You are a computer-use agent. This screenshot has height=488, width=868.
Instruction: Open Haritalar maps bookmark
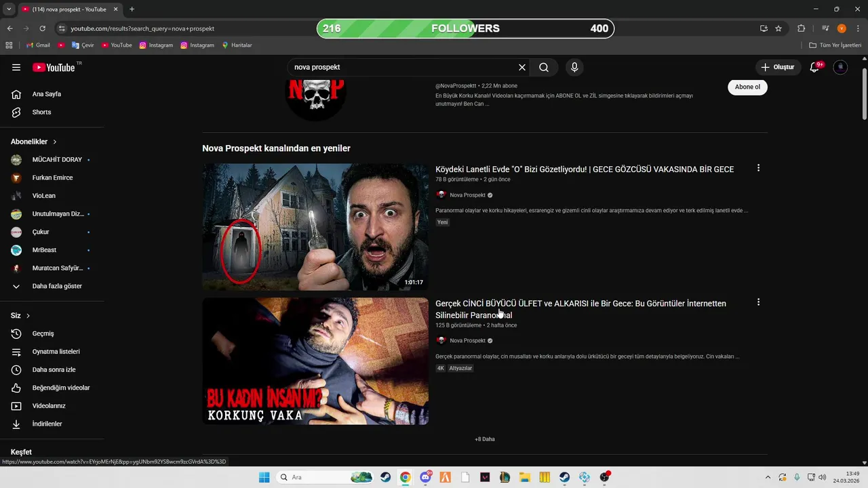[x=237, y=45]
